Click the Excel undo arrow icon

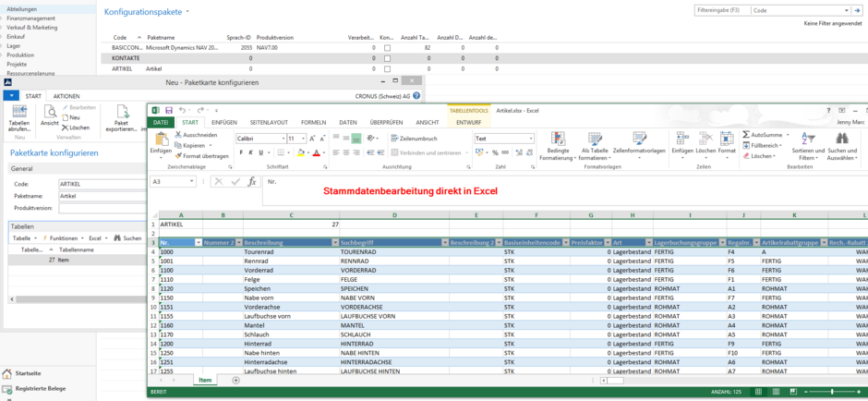(x=182, y=110)
